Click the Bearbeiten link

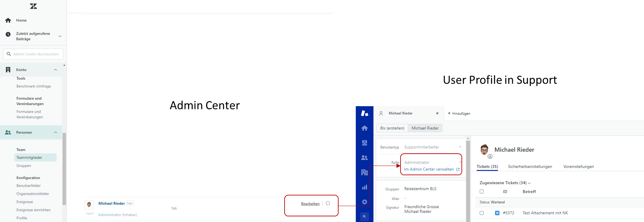pyautogui.click(x=310, y=204)
